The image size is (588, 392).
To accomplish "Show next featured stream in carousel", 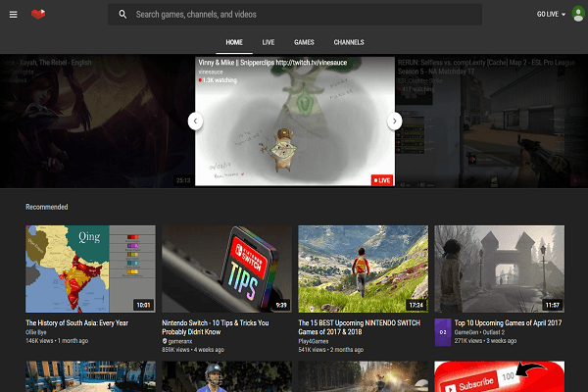I will click(x=395, y=122).
